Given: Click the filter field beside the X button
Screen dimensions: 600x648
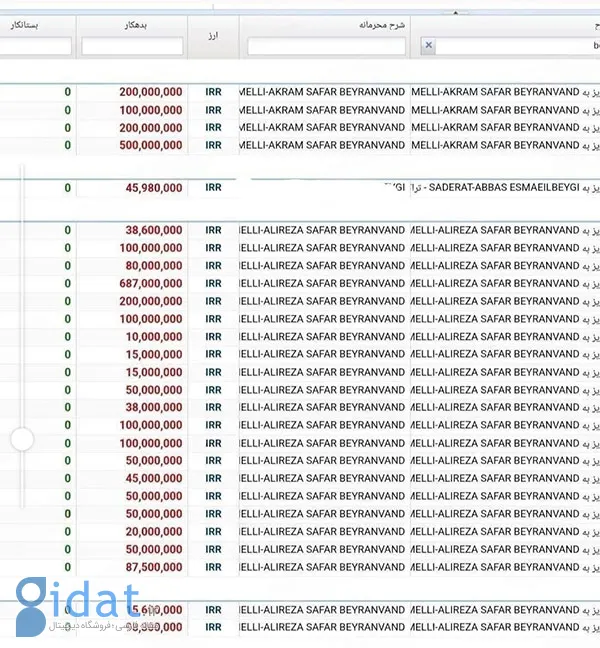Looking at the screenshot, I should click(518, 46).
